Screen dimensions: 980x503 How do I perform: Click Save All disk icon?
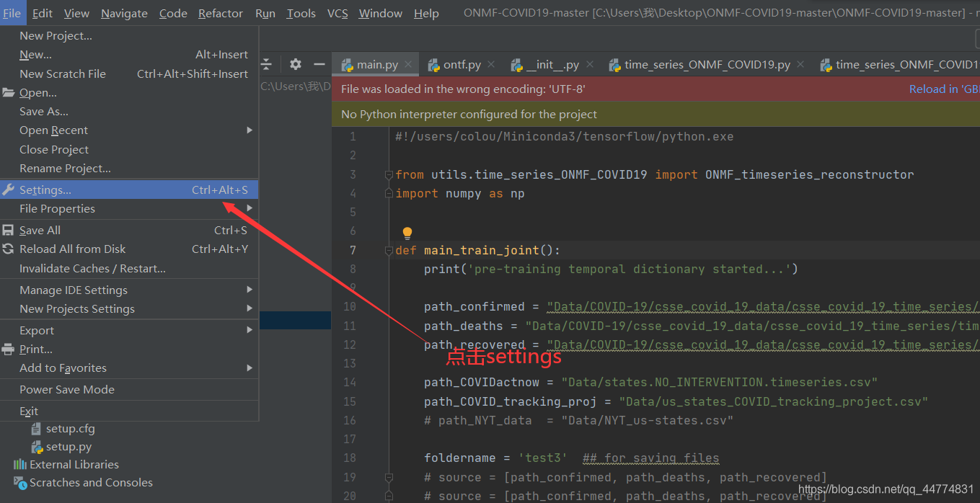point(8,230)
